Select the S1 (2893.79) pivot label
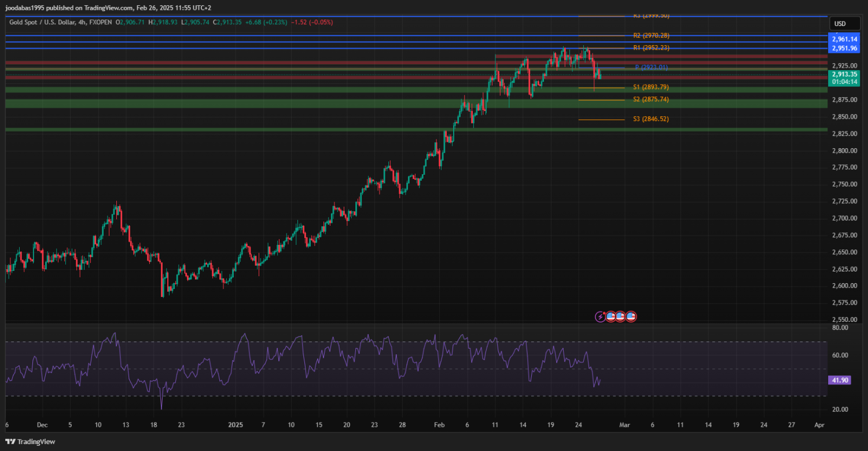The height and width of the screenshot is (451, 868). click(x=651, y=87)
